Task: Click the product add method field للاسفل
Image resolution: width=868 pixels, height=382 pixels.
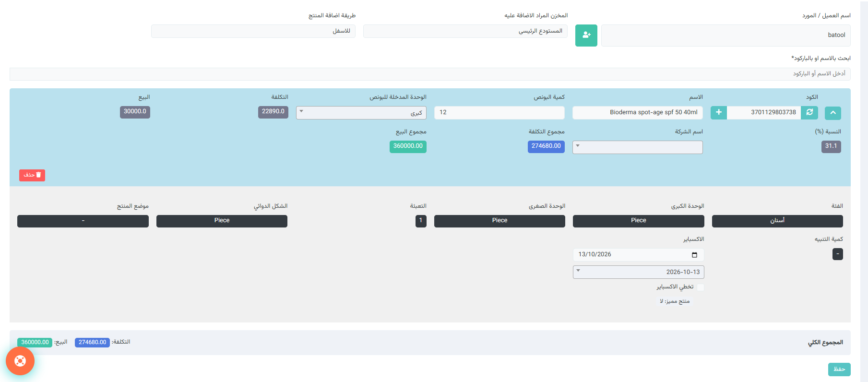Action: pos(253,31)
